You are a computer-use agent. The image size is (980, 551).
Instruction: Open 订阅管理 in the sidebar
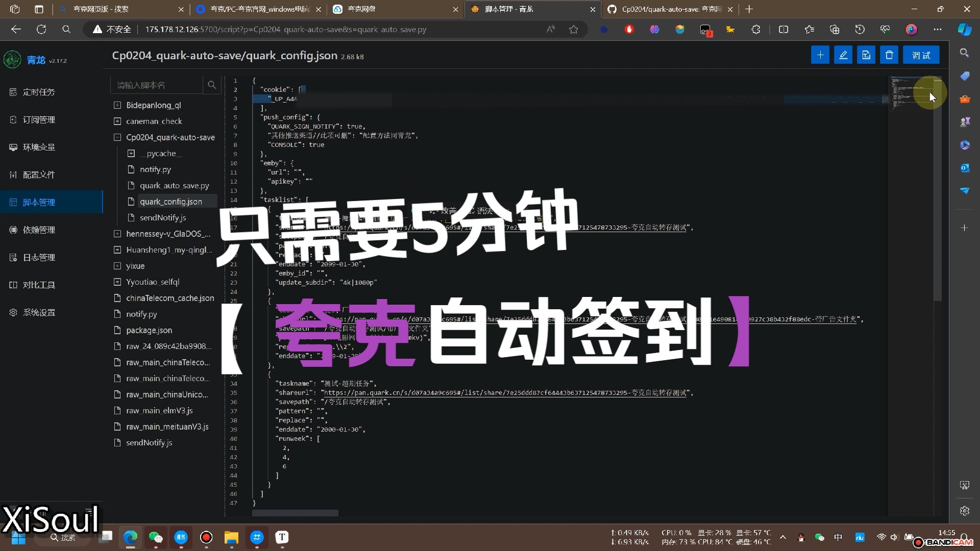[39, 120]
